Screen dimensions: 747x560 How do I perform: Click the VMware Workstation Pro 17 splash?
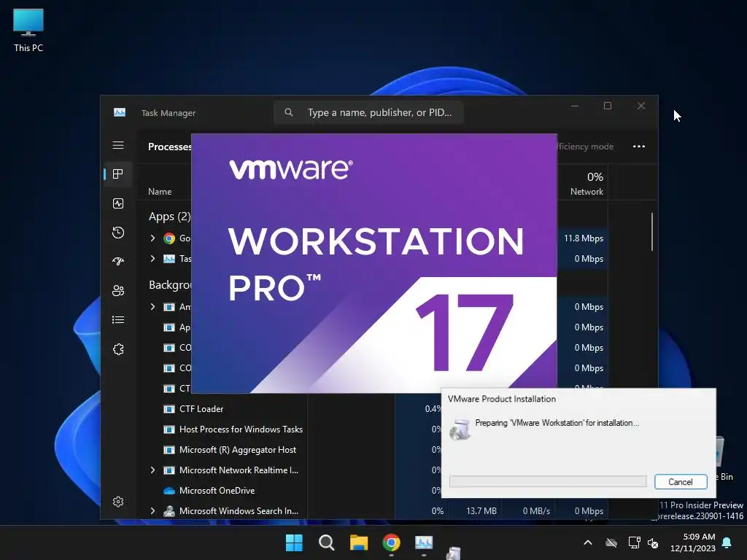(374, 263)
